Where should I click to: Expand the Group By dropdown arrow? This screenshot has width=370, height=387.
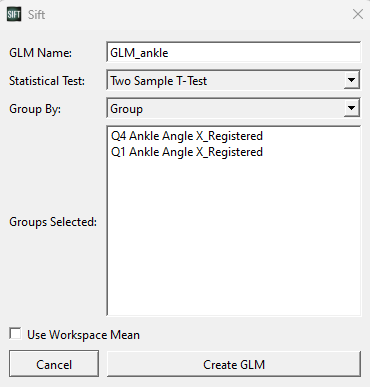351,108
